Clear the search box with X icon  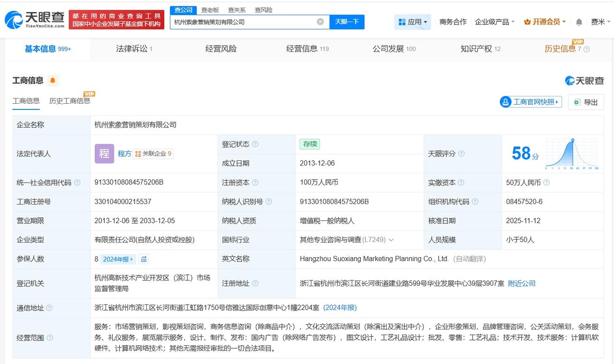point(320,22)
